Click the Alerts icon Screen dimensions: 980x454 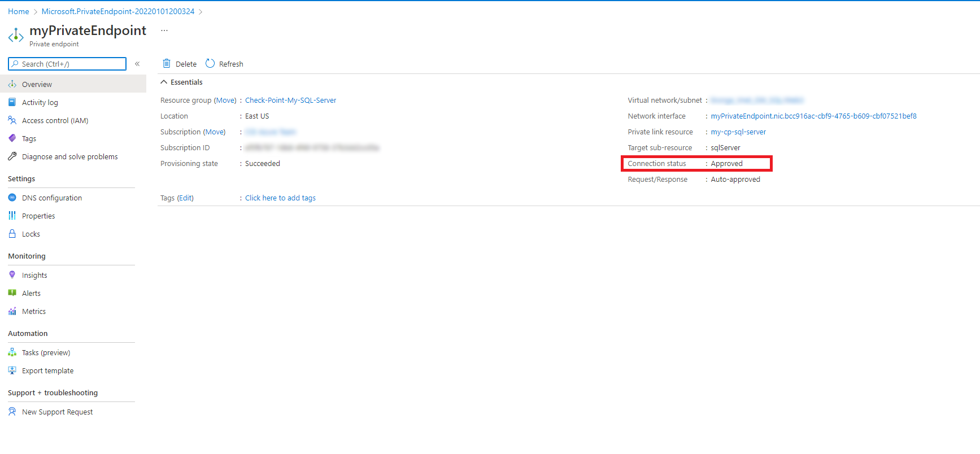click(12, 293)
